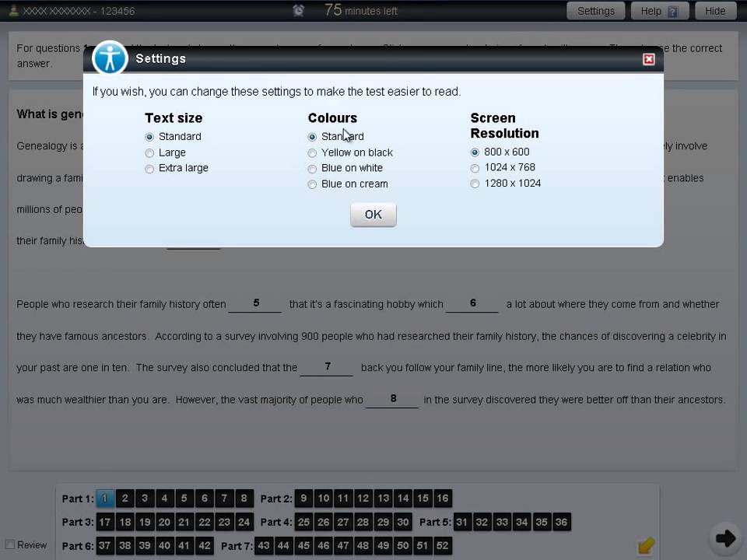Click the Text size heading
Viewport: 747px width, 560px height.
click(174, 118)
